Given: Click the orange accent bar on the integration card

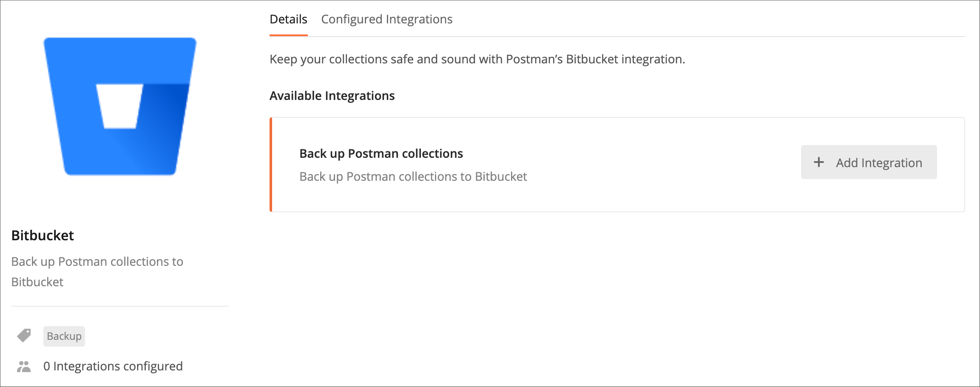Looking at the screenshot, I should [271, 165].
